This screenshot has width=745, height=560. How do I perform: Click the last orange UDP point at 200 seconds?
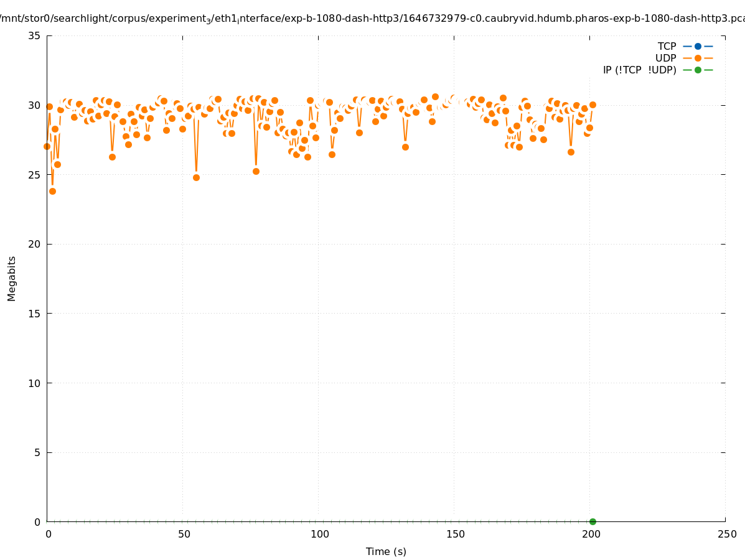point(593,105)
